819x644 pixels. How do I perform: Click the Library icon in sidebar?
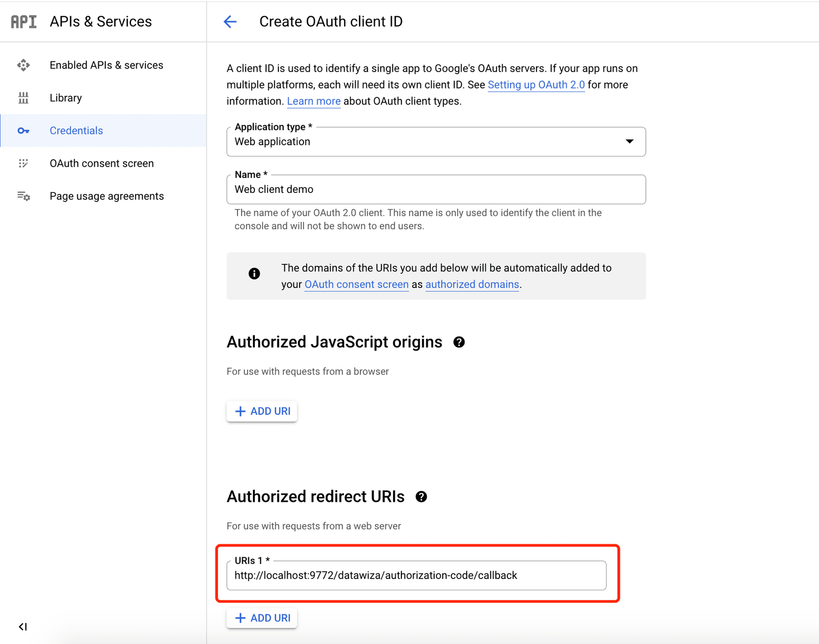pyautogui.click(x=24, y=98)
